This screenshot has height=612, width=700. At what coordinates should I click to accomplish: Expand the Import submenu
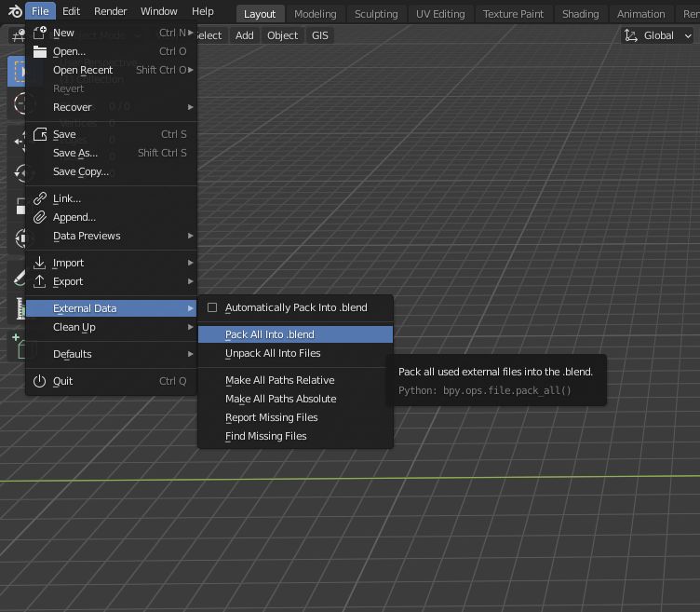pos(111,263)
